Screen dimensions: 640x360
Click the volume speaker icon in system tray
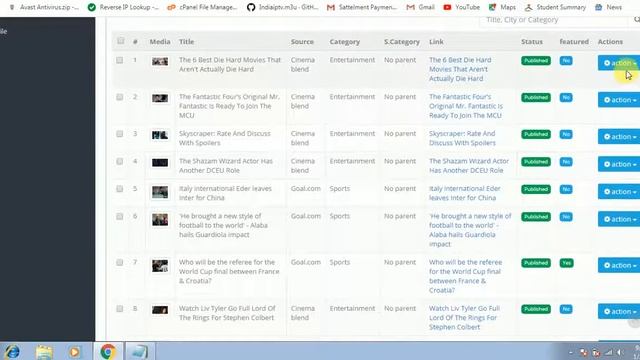point(621,353)
